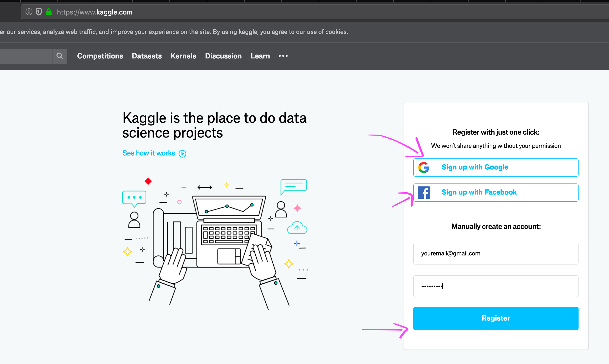
Task: Click the laptop illustration image
Action: tap(215, 243)
